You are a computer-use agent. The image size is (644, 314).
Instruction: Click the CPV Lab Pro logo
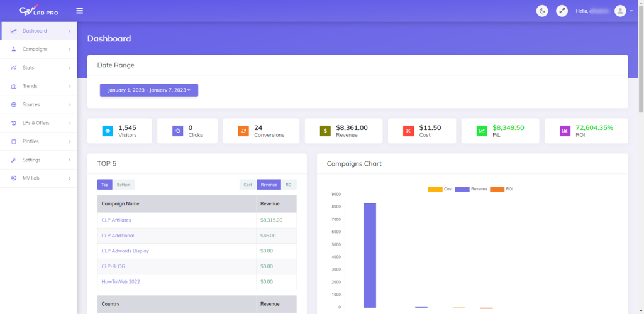pos(38,11)
